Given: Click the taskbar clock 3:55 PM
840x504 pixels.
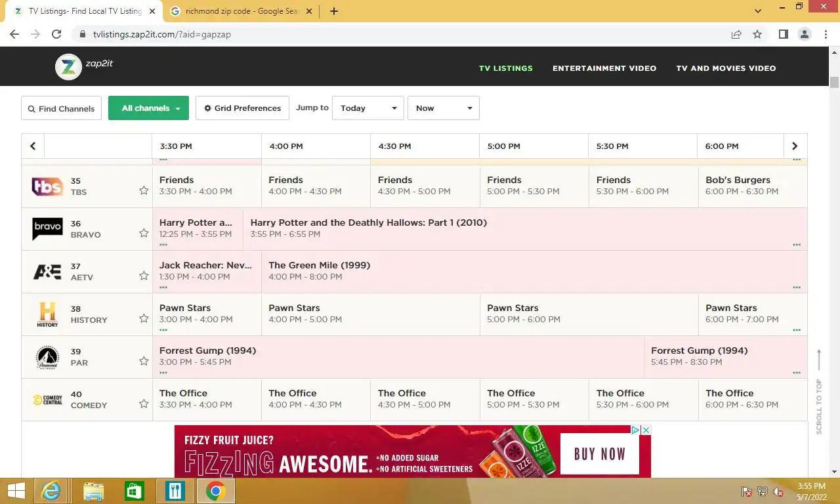Looking at the screenshot, I should [812, 486].
